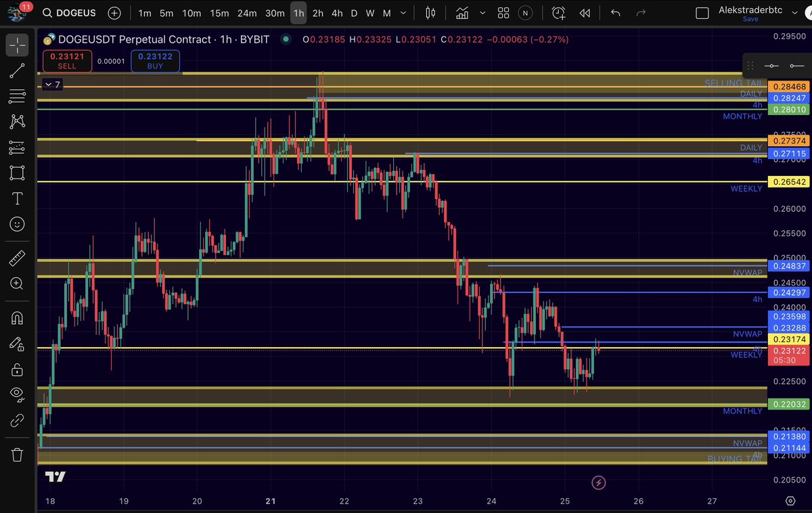The width and height of the screenshot is (812, 513).
Task: Select the rectangle shapes tool
Action: pos(17,173)
